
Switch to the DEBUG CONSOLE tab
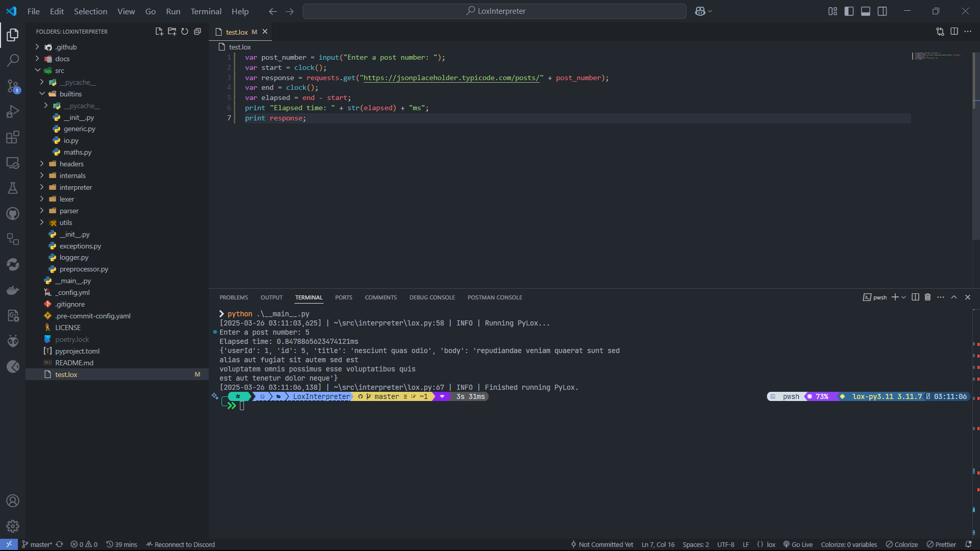432,297
